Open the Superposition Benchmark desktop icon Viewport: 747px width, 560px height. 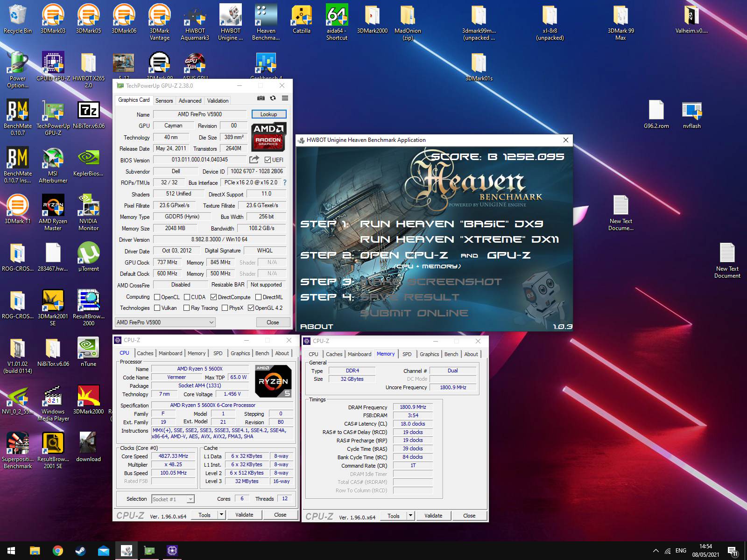pyautogui.click(x=18, y=451)
